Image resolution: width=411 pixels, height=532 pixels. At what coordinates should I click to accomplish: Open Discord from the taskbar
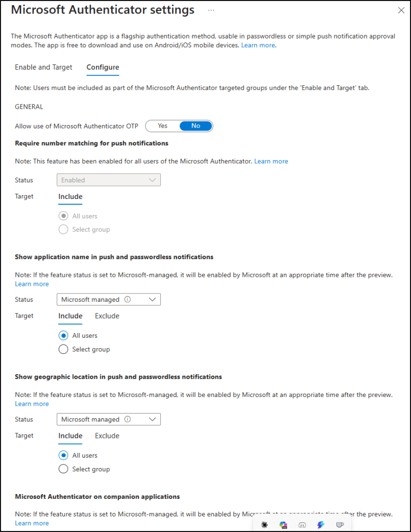tap(302, 525)
